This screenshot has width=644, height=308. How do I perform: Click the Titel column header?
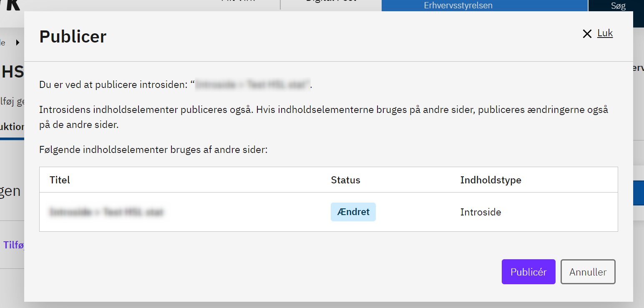[x=60, y=180]
